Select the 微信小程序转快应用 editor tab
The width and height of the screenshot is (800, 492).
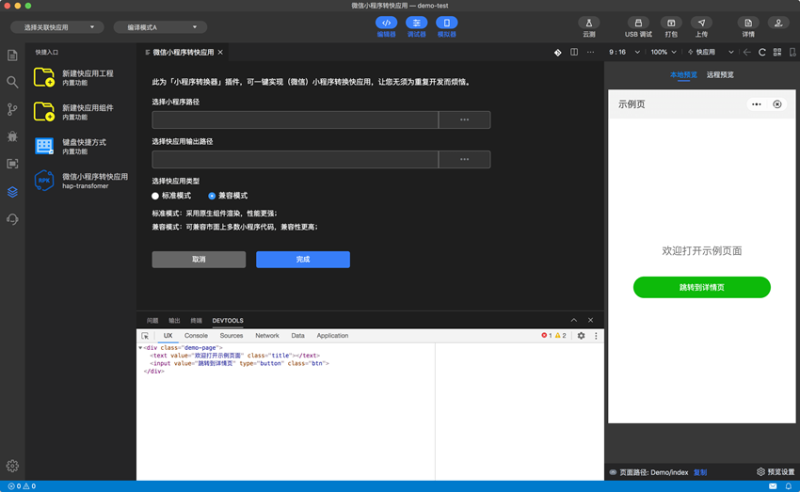(x=183, y=52)
